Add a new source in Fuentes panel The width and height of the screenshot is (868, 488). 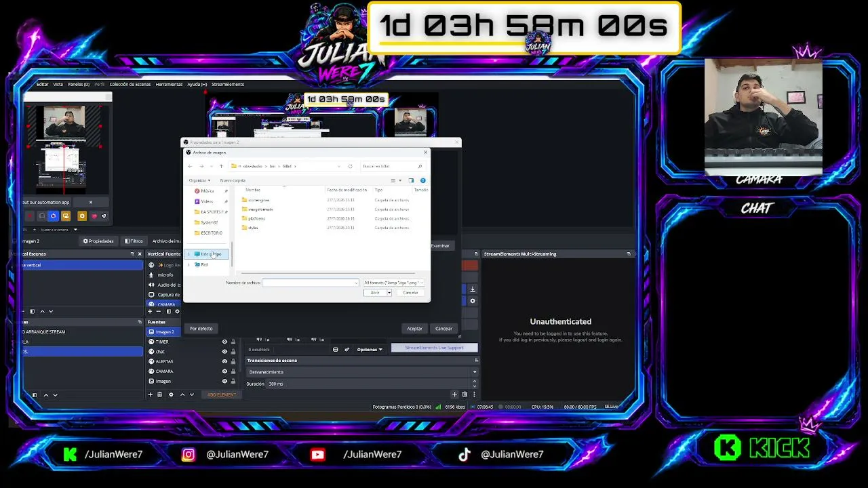(x=150, y=394)
